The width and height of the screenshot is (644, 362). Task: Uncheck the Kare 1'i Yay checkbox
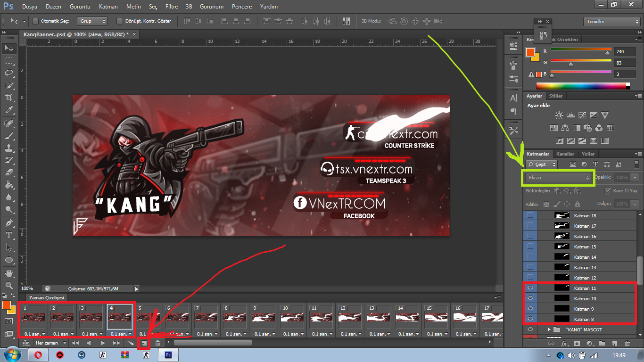tap(607, 191)
